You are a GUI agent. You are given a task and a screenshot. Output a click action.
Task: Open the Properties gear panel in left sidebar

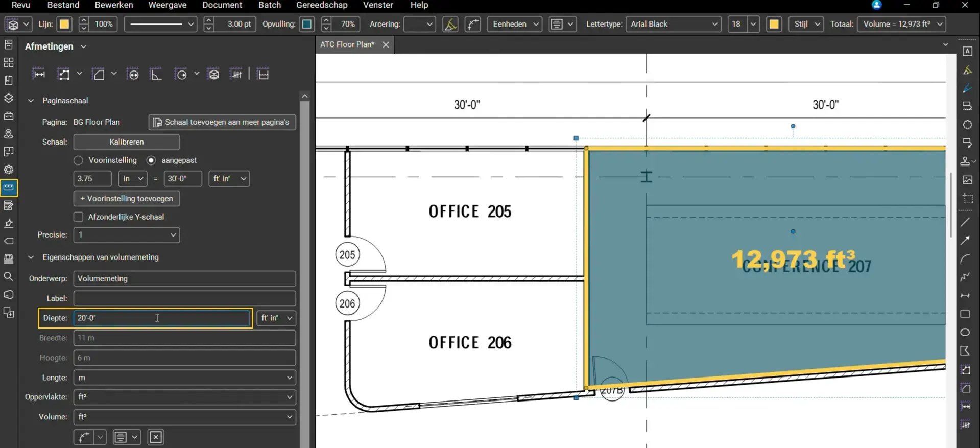(9, 170)
